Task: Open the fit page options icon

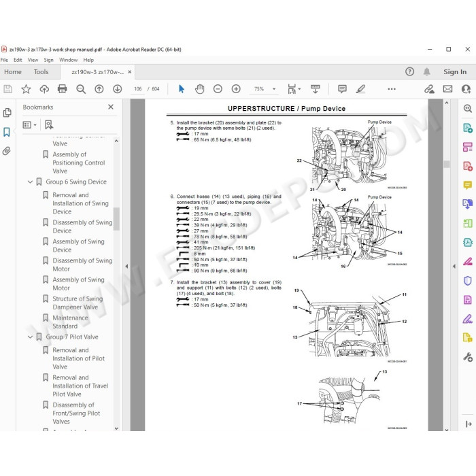Action: [x=294, y=89]
